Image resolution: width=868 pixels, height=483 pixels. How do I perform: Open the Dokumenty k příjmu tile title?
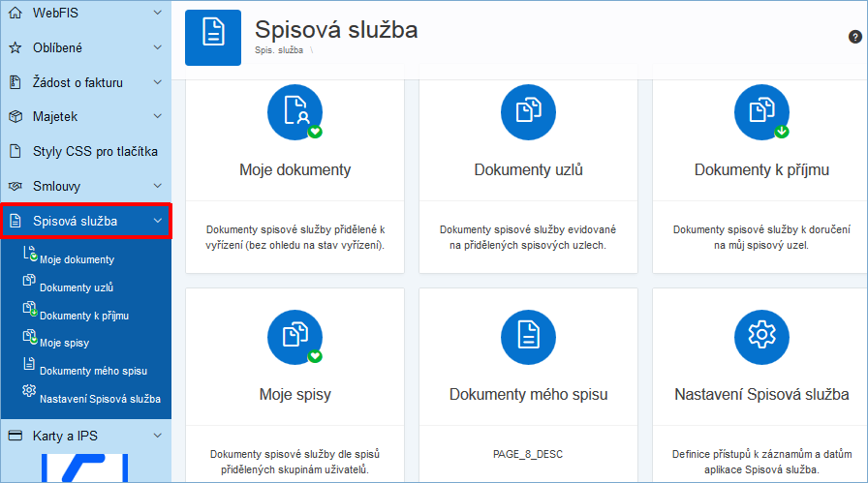pos(761,169)
